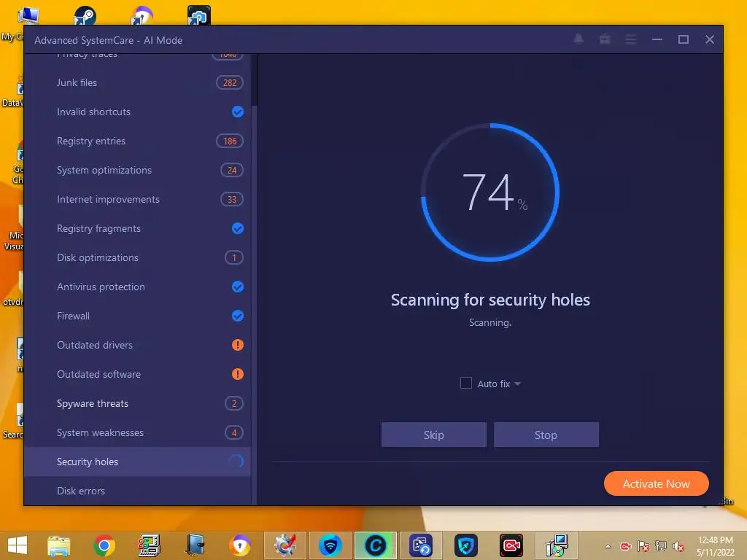Click the Registry entries count badge 186
This screenshot has width=747, height=560.
coord(230,141)
